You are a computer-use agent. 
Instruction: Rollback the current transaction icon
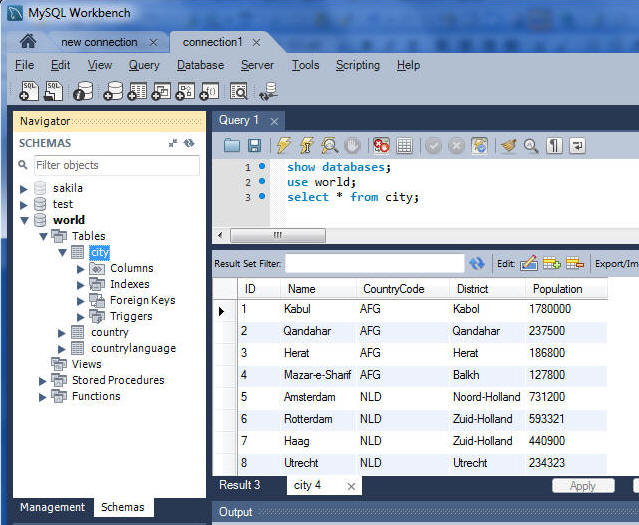click(x=456, y=146)
